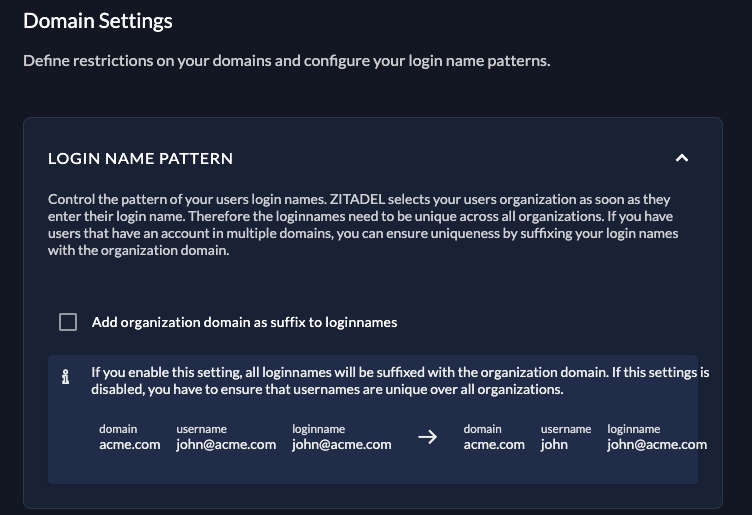Screen dimensions: 752x515
Task: Click the LOGIN NAME PATTERN panel header
Action: coord(140,158)
